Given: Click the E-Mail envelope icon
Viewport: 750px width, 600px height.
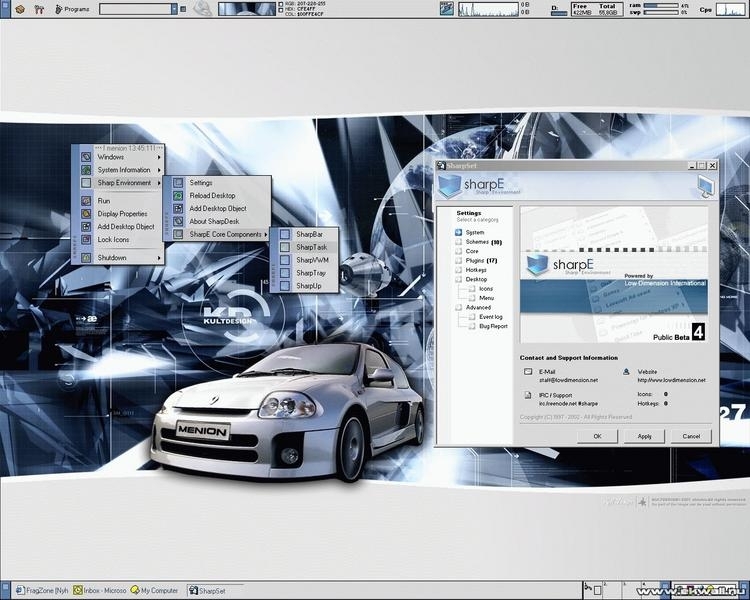Looking at the screenshot, I should [x=528, y=372].
